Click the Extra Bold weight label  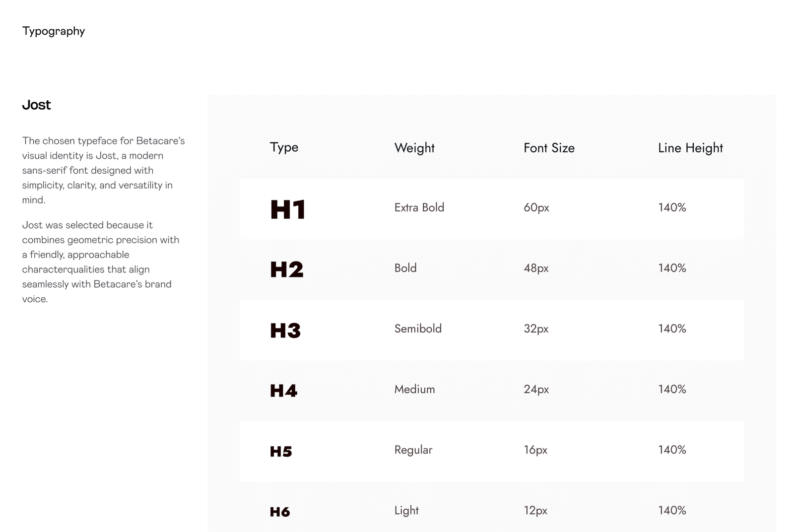419,207
